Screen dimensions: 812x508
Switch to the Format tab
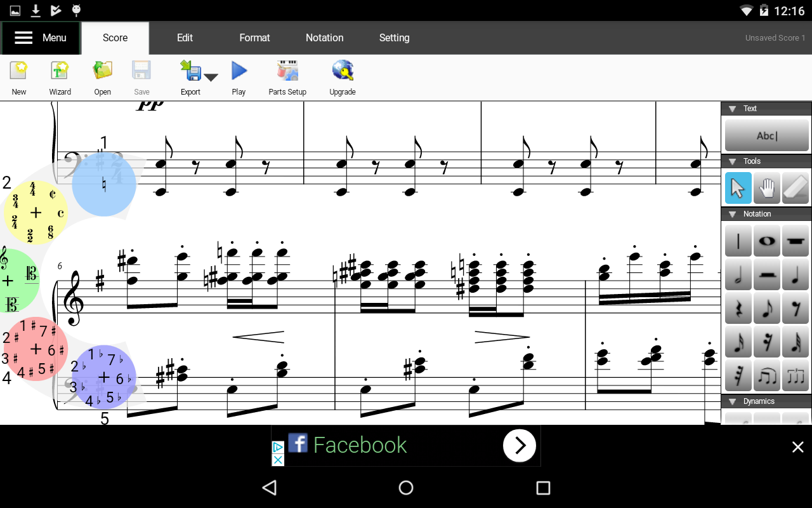click(x=254, y=38)
